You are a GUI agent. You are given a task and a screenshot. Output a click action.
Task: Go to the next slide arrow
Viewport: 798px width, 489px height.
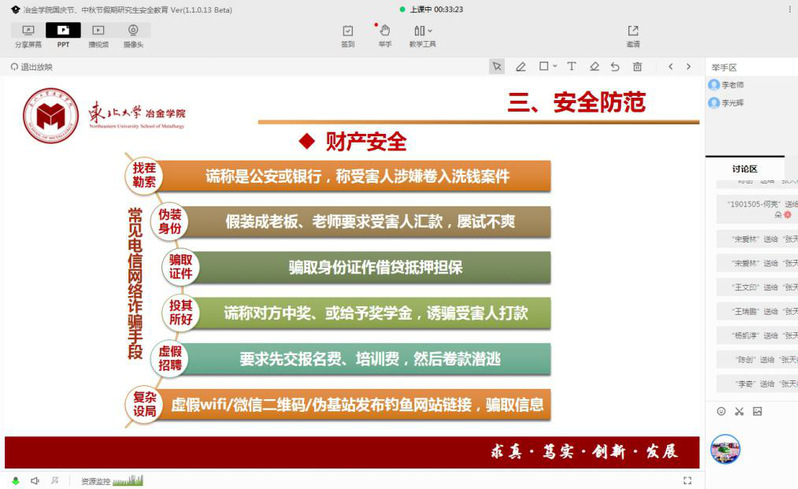tap(688, 67)
